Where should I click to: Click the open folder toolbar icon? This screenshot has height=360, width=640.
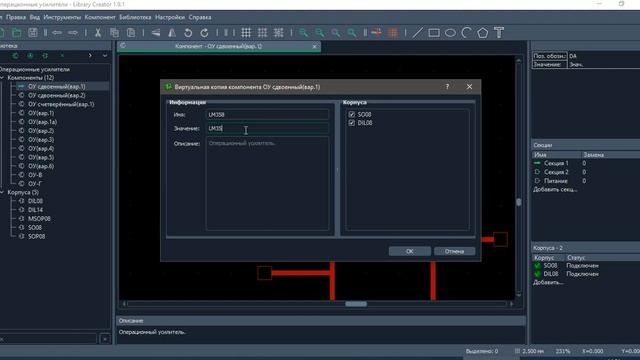[17, 33]
